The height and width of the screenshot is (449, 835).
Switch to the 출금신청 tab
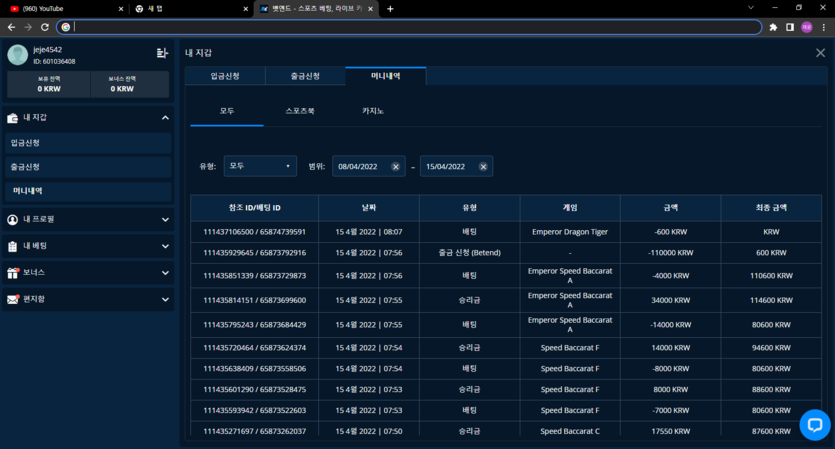point(305,76)
